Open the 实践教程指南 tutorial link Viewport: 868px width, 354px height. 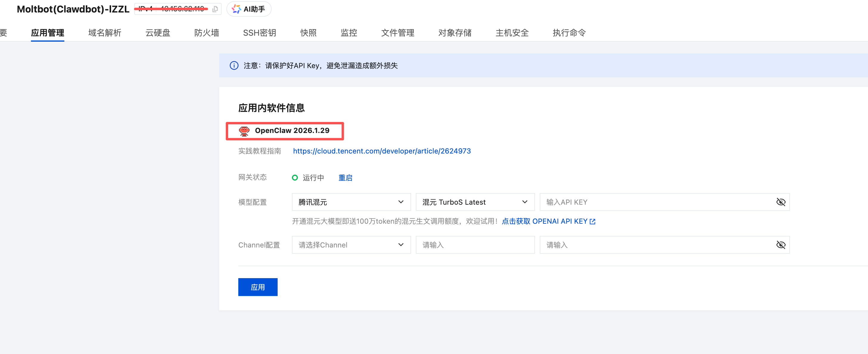point(382,151)
